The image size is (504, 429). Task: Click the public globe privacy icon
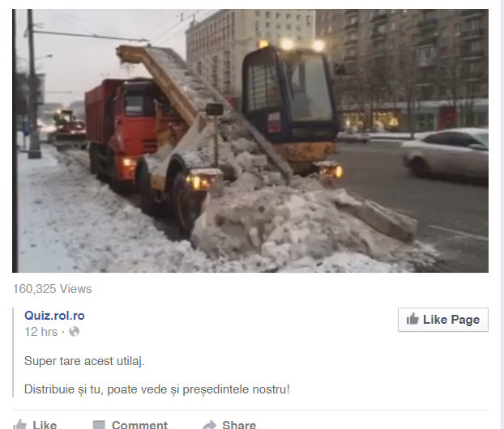[75, 331]
